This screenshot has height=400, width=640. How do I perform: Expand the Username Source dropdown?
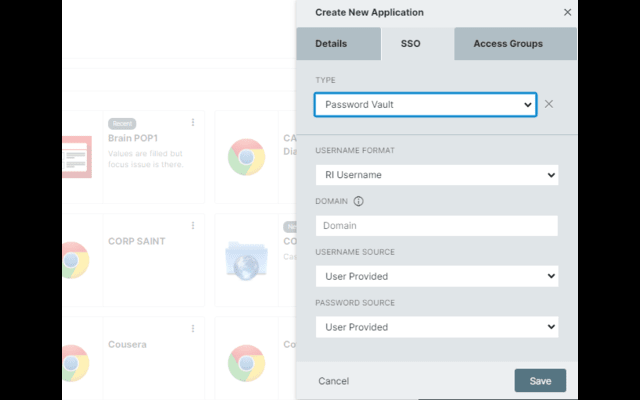click(436, 276)
